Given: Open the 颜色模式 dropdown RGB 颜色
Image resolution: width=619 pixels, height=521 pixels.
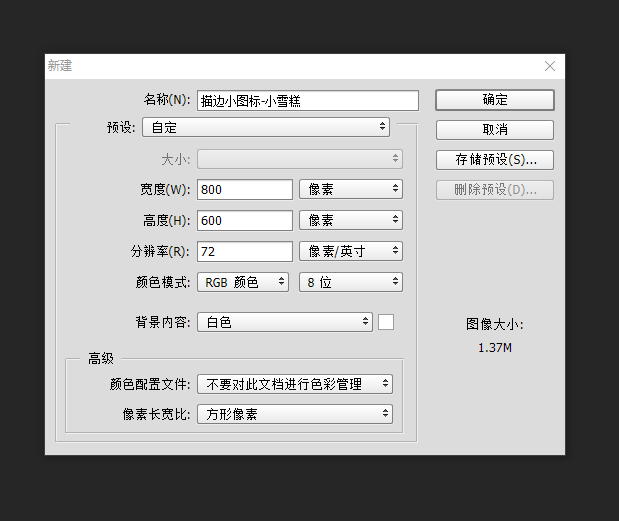Looking at the screenshot, I should (x=243, y=282).
